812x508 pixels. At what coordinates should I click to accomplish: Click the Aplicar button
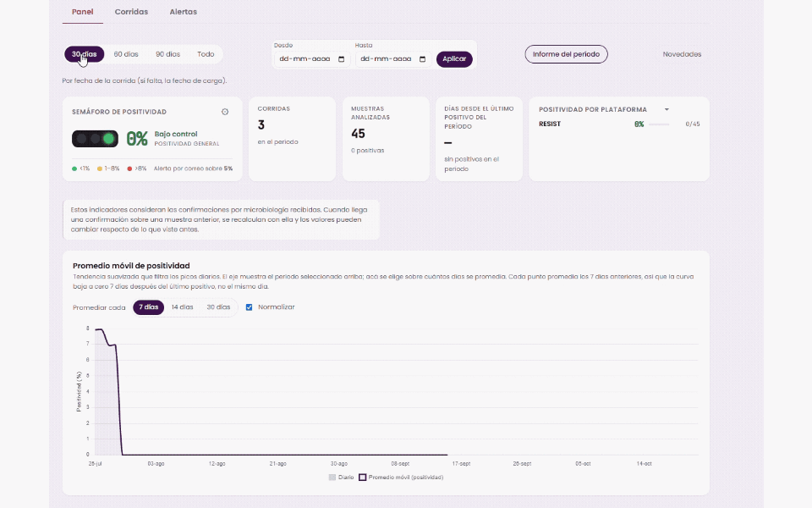point(454,59)
